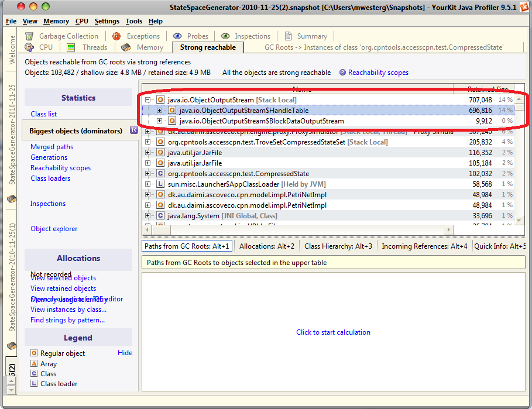
Task: Click the horizontal scrollbar right arrow
Action: (x=448, y=230)
